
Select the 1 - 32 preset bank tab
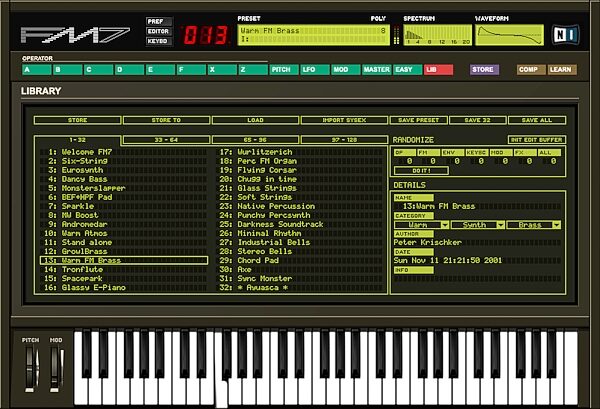pyautogui.click(x=77, y=140)
